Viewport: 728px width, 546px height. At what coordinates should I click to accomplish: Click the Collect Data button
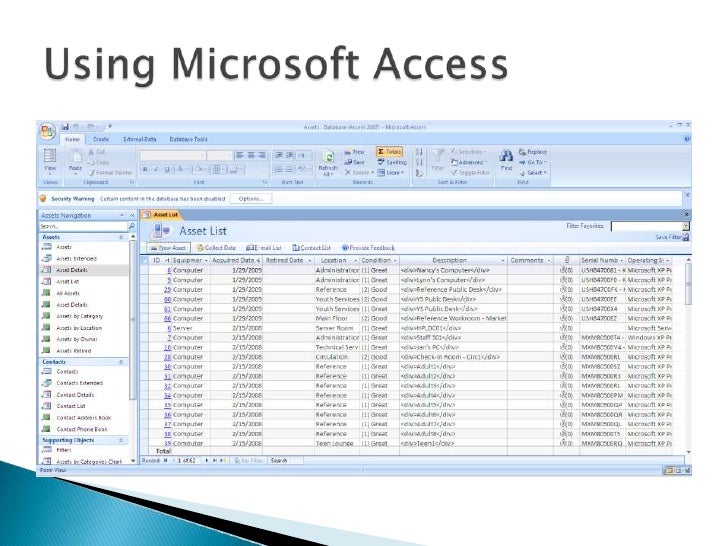tap(216, 248)
